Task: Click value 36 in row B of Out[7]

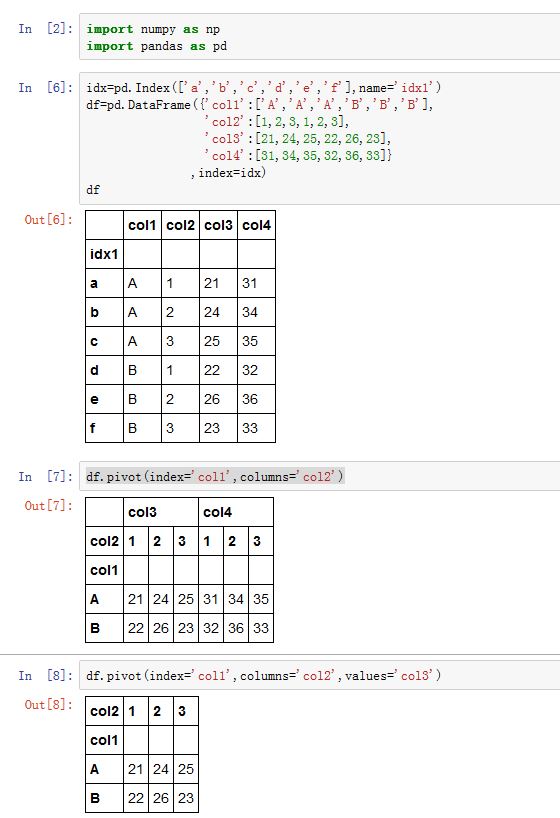Action: [x=236, y=628]
